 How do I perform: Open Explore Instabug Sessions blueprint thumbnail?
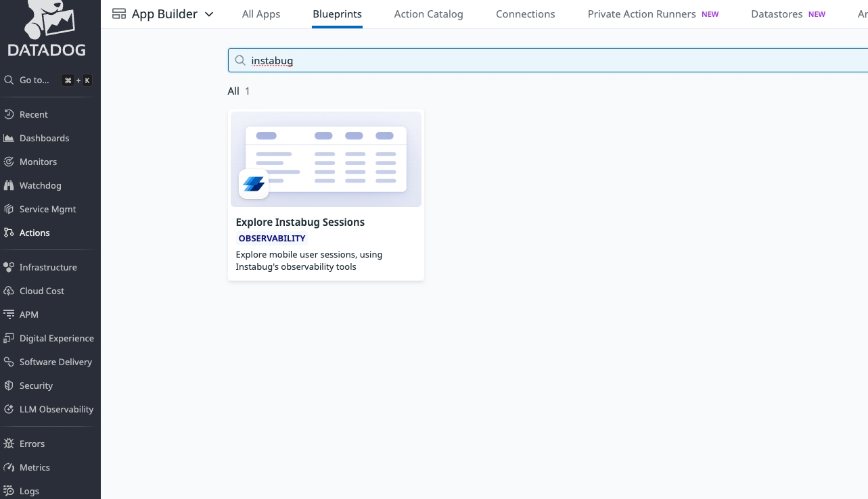pyautogui.click(x=326, y=160)
